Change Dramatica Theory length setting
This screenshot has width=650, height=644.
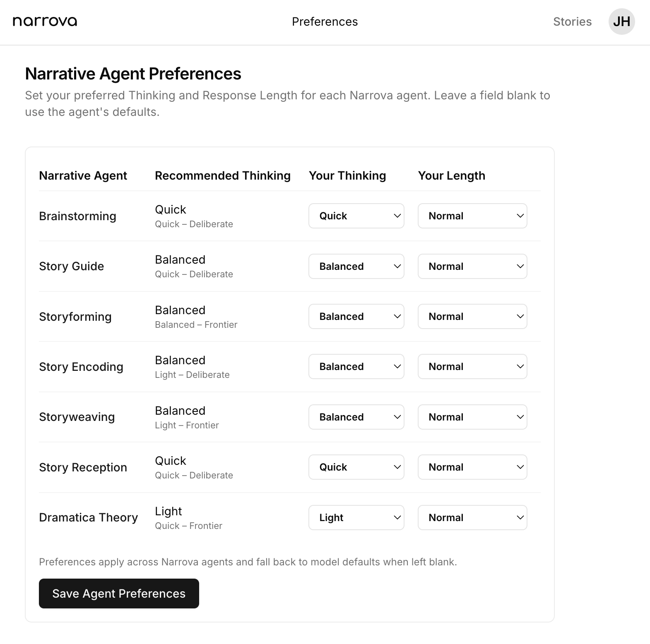(472, 517)
